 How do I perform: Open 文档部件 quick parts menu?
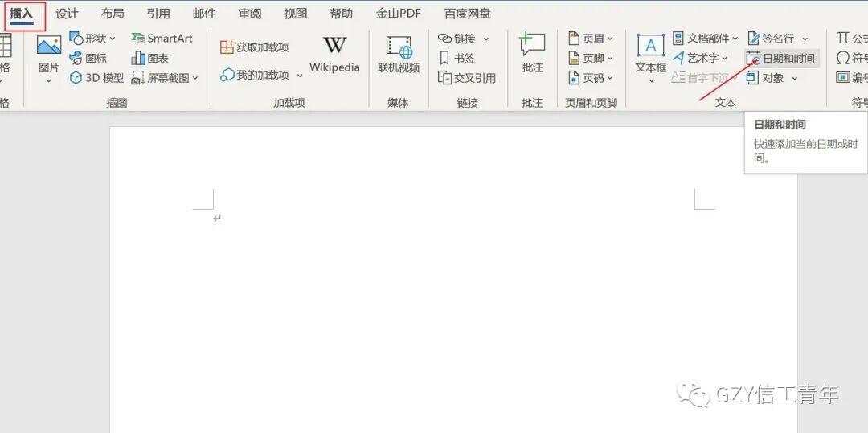coord(706,38)
